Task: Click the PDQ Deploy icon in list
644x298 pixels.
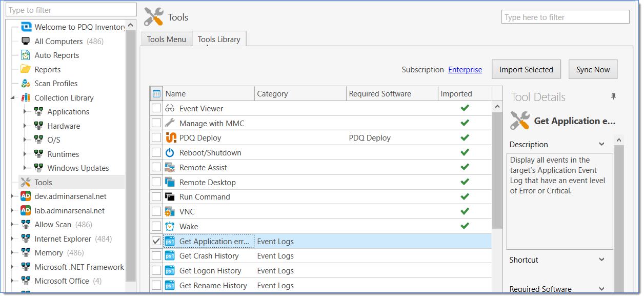Action: point(170,138)
